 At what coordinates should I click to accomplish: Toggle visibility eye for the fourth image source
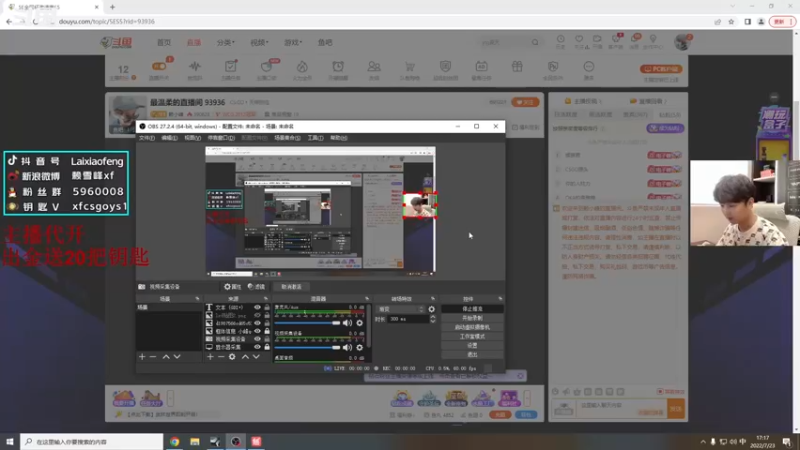tap(258, 331)
